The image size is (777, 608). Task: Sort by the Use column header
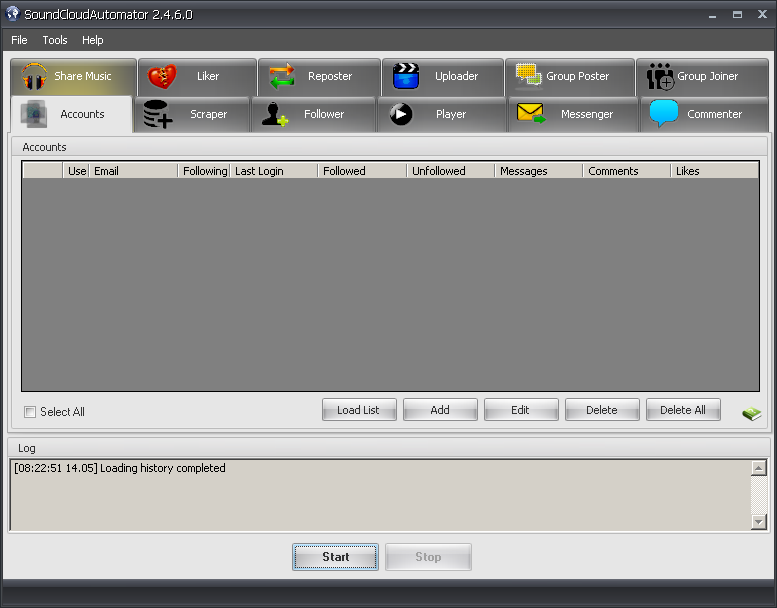pos(76,171)
